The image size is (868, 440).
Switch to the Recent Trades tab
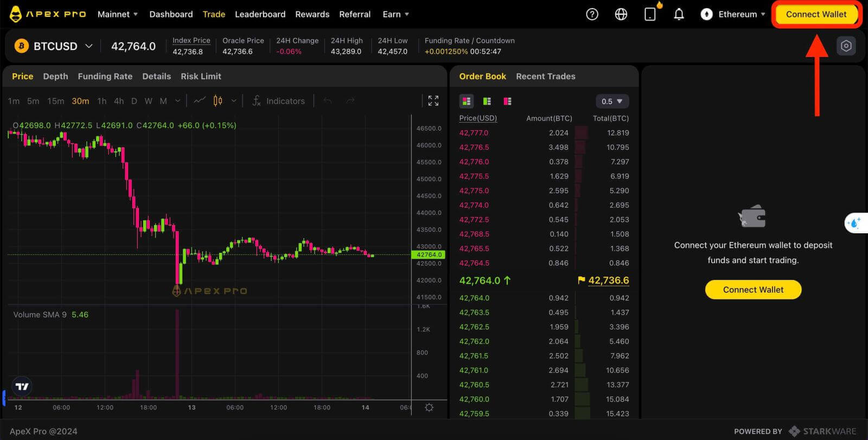545,76
